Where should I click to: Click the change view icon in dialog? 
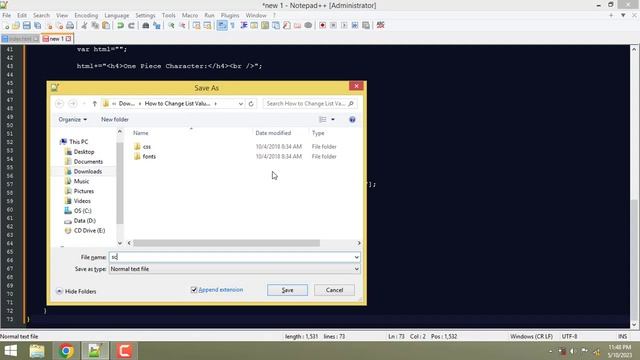pos(322,120)
